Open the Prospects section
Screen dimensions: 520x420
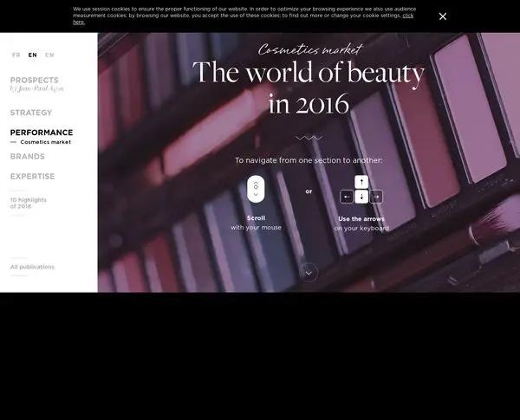[x=34, y=81]
